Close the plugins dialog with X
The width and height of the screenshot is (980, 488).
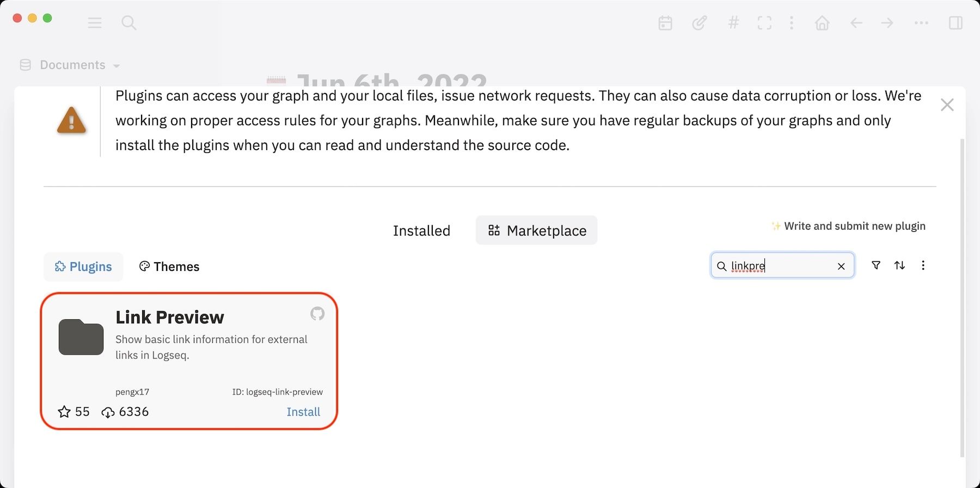click(x=947, y=105)
